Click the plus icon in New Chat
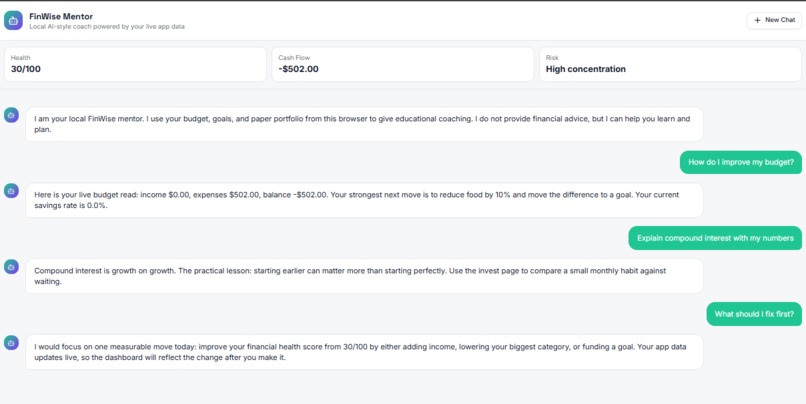Image resolution: width=806 pixels, height=404 pixels. (757, 20)
